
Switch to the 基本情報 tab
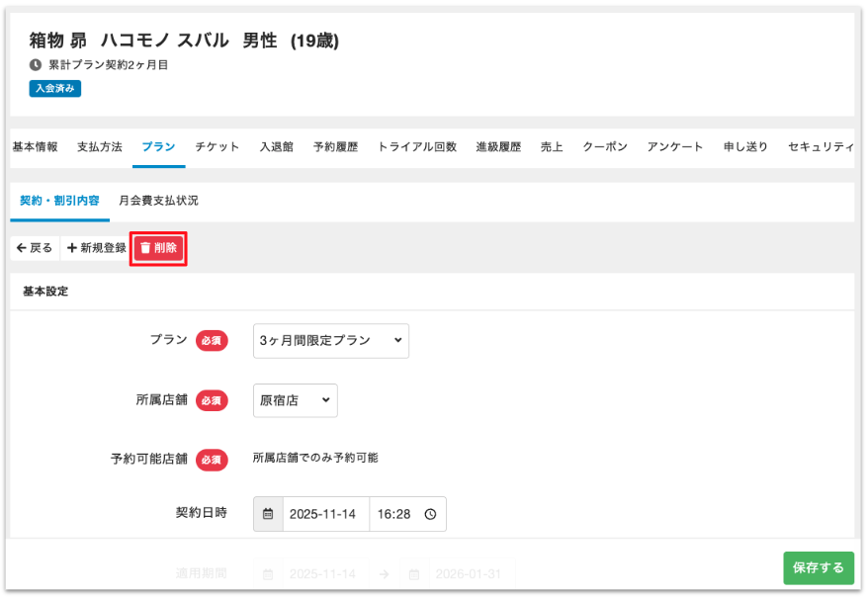point(35,146)
